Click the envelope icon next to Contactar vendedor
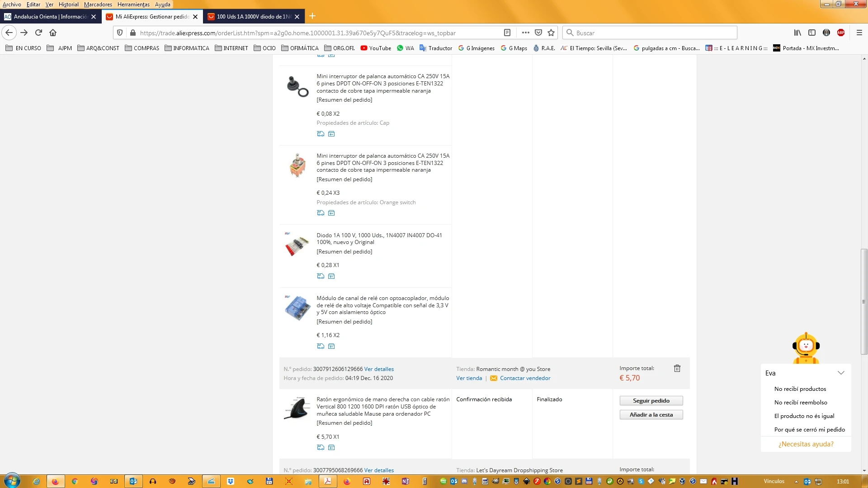Viewport: 868px width, 488px height. point(493,378)
